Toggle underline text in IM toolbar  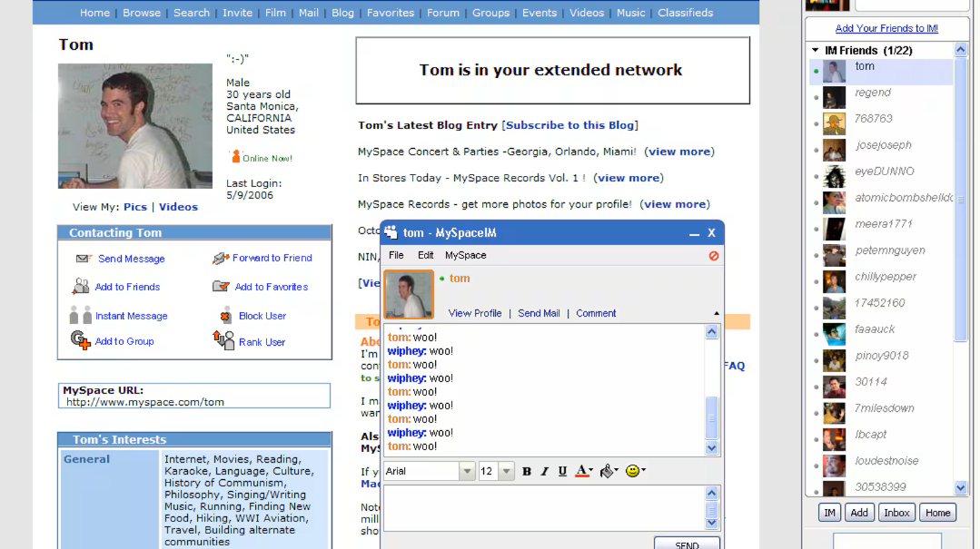(x=562, y=472)
